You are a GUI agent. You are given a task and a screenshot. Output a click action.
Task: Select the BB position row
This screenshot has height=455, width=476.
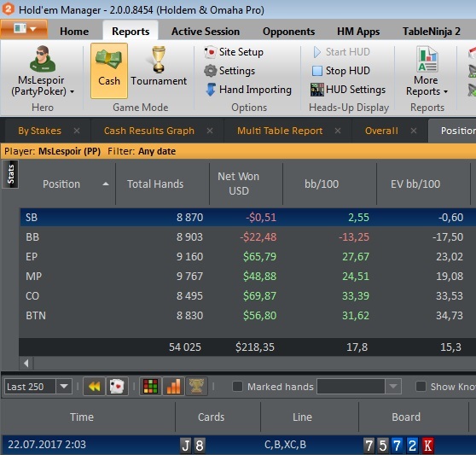coord(248,237)
